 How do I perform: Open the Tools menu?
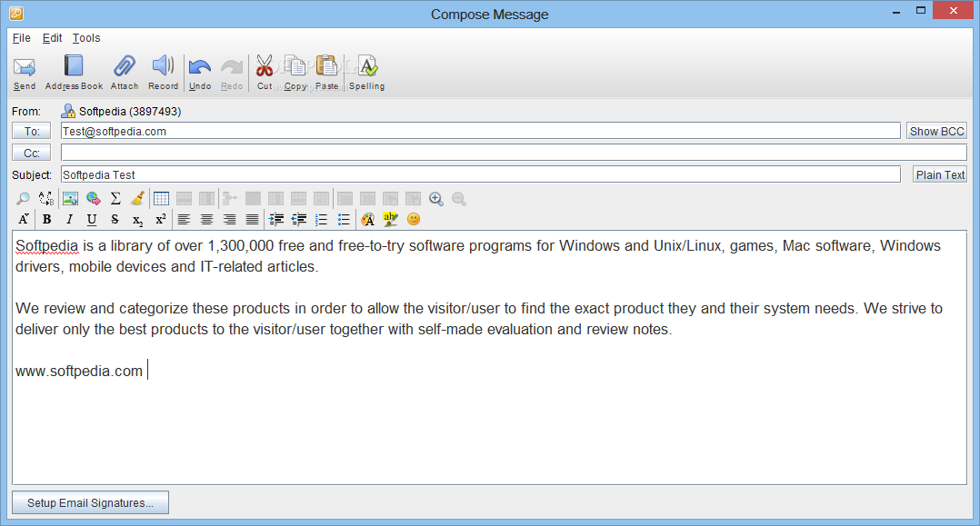click(x=86, y=38)
